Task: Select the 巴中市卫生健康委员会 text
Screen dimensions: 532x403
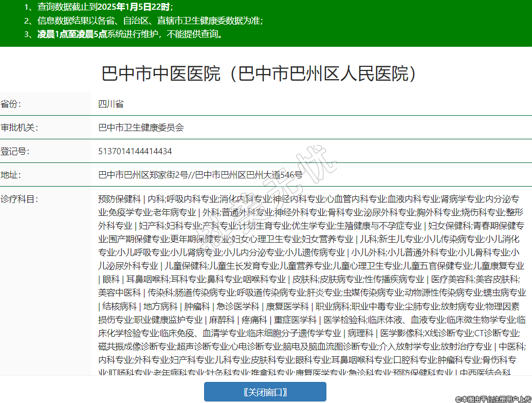Action: coord(141,127)
